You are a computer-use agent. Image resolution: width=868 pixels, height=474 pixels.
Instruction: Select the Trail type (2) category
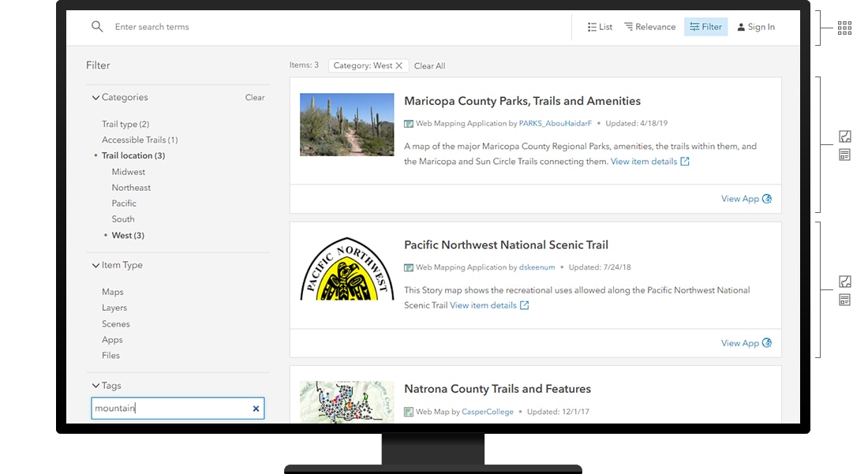[x=125, y=124]
